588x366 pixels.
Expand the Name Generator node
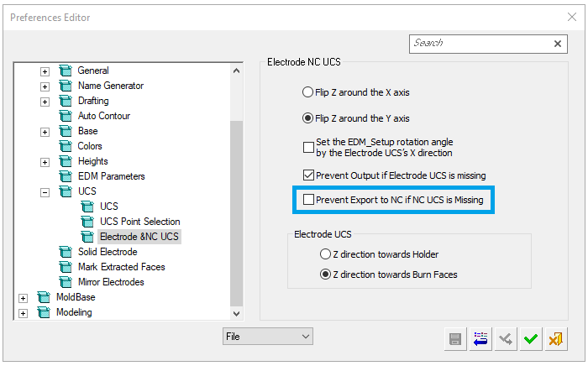(x=45, y=86)
